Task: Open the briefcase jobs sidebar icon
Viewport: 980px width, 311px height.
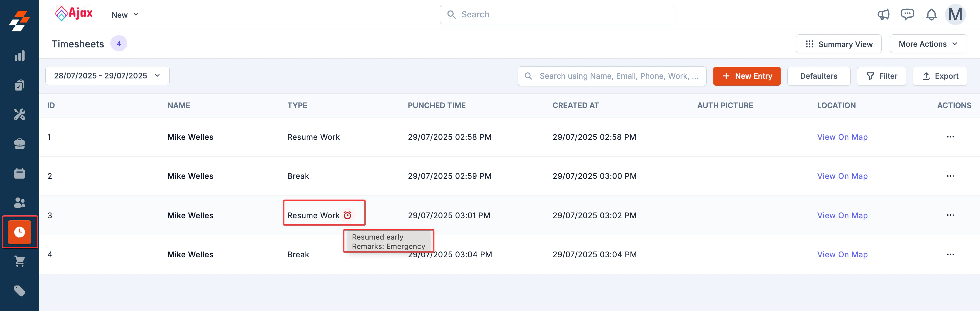Action: click(19, 143)
